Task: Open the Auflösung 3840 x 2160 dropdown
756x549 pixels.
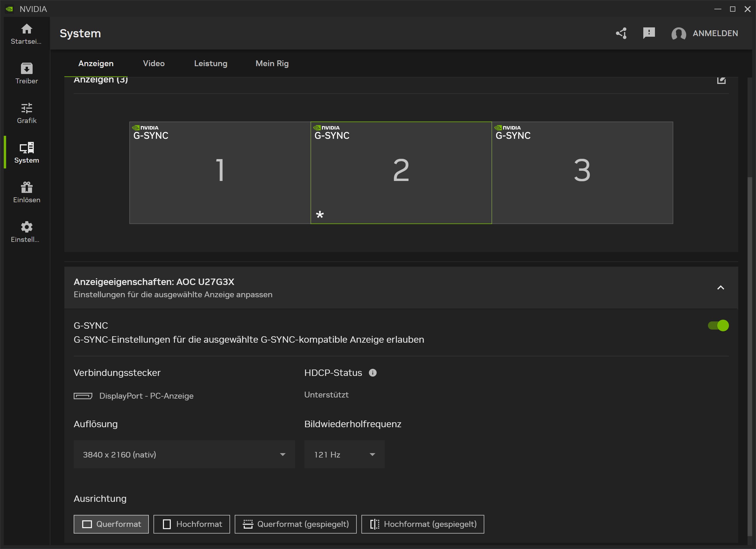Action: pos(184,454)
